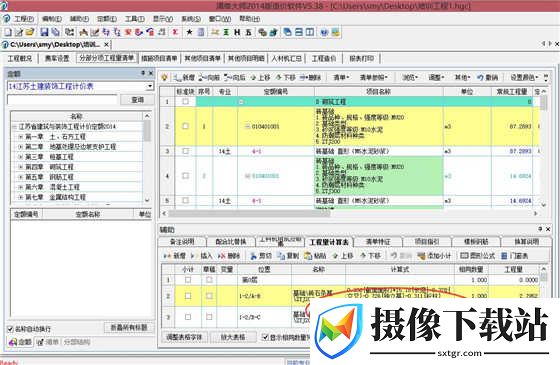The image size is (560, 365).
Task: Switch to 措施项目清单 tab
Action: click(x=159, y=58)
